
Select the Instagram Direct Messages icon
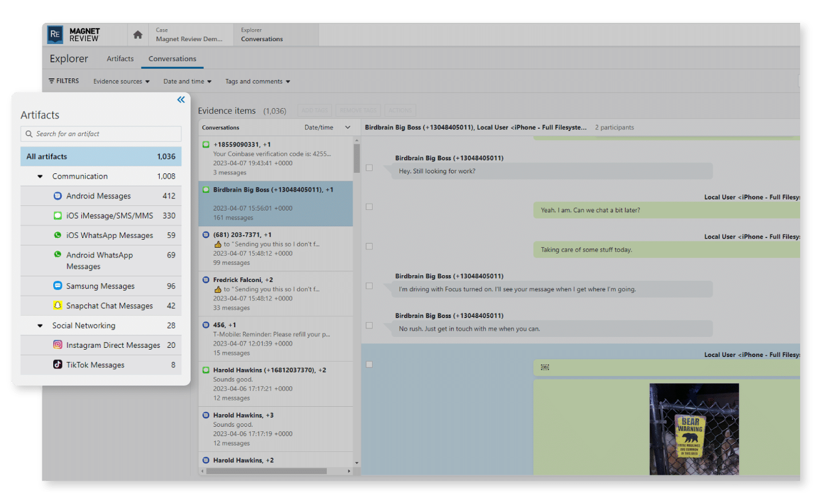click(x=58, y=345)
